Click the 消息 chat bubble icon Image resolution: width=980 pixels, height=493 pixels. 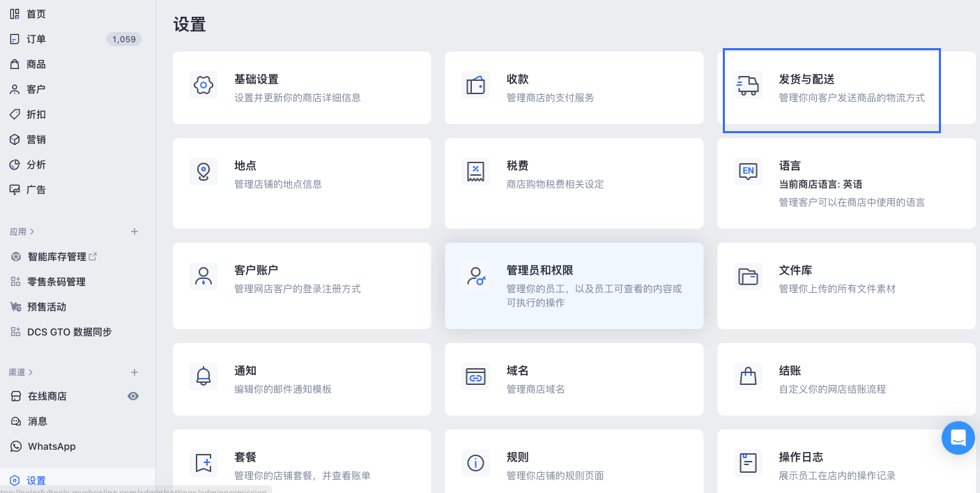click(16, 421)
